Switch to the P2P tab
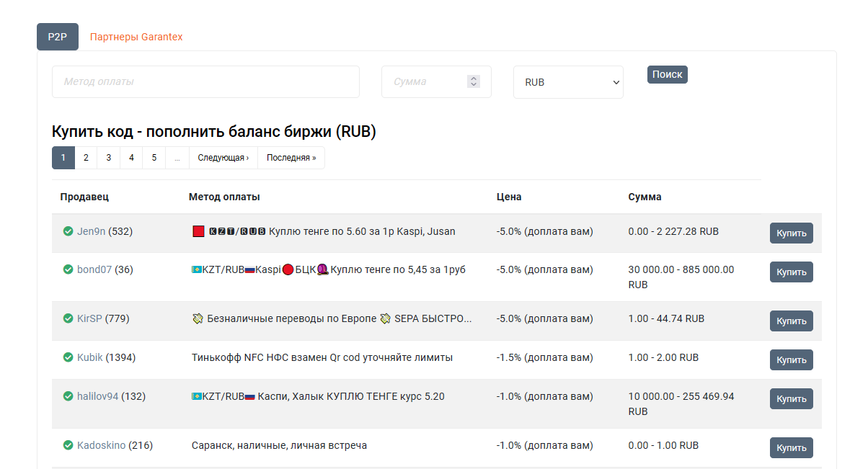The image size is (868, 469). [x=58, y=37]
